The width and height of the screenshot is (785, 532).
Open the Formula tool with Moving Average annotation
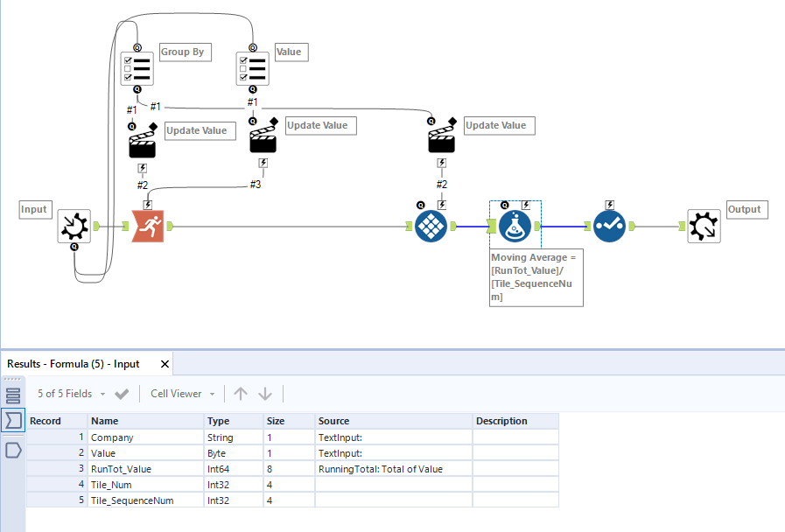tap(515, 225)
